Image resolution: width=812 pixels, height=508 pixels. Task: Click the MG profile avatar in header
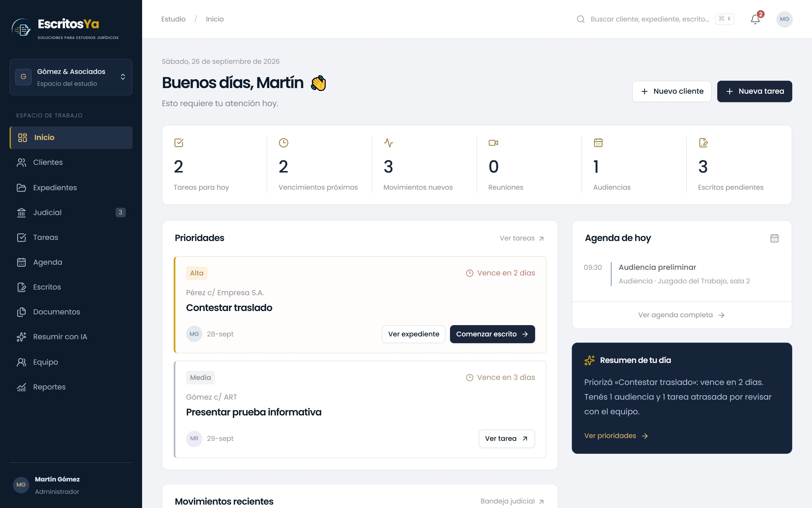coord(784,19)
